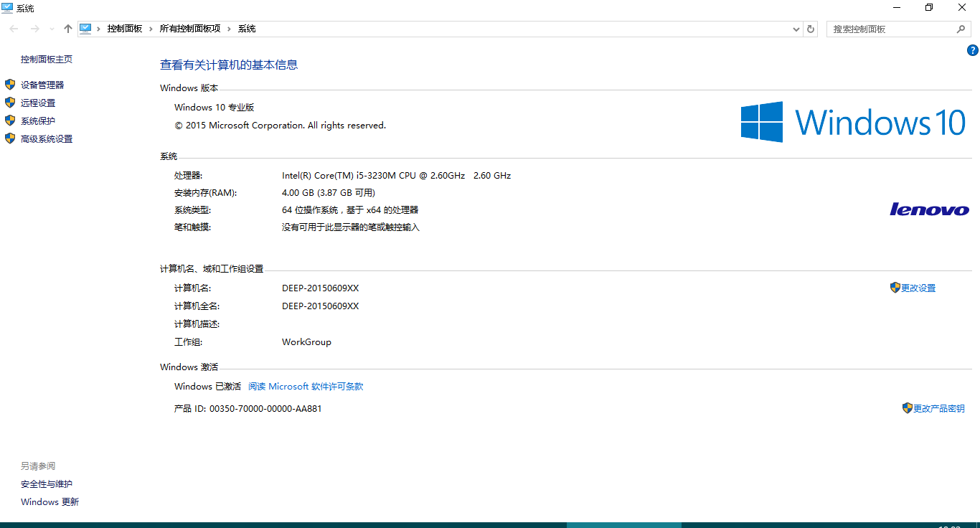This screenshot has width=980, height=528.
Task: Click the computer icon in address bar
Action: (x=85, y=29)
